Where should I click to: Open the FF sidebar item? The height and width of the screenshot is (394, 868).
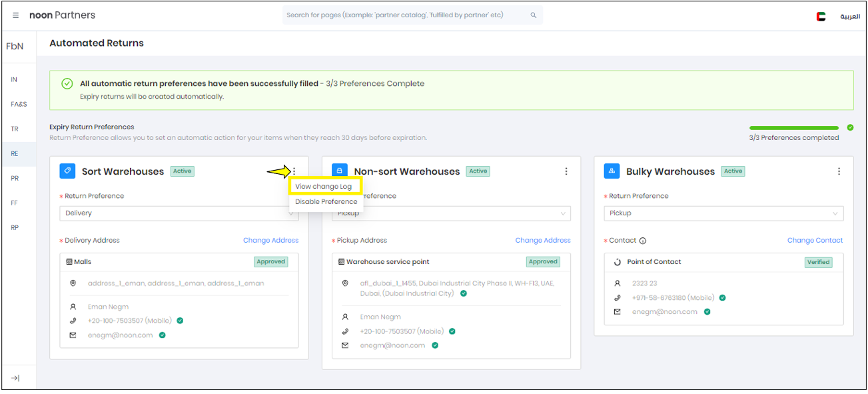pos(14,203)
